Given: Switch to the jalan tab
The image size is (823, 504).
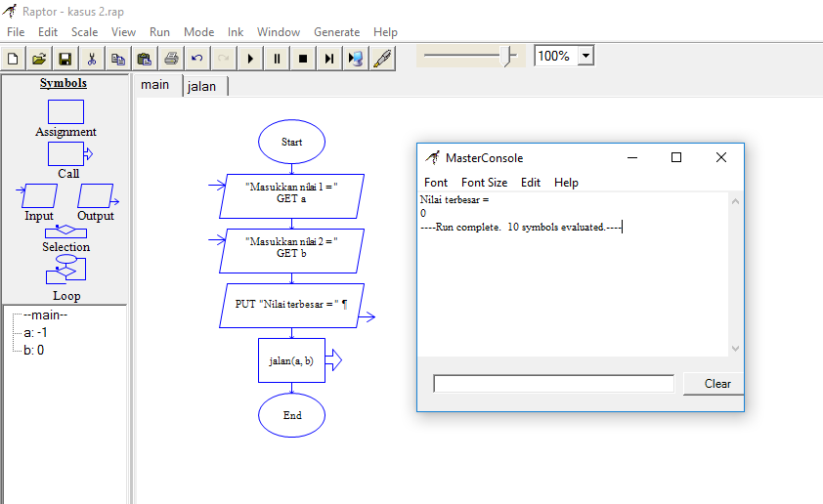Looking at the screenshot, I should (204, 87).
